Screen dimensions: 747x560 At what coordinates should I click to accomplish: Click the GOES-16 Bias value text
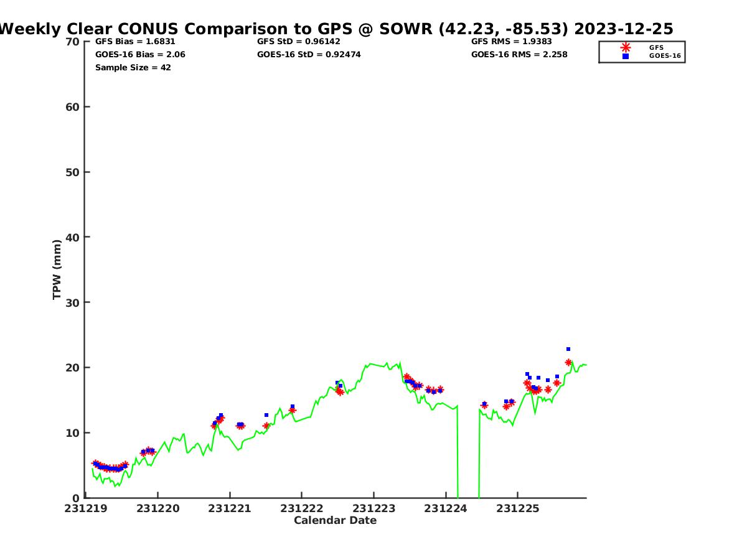click(140, 55)
